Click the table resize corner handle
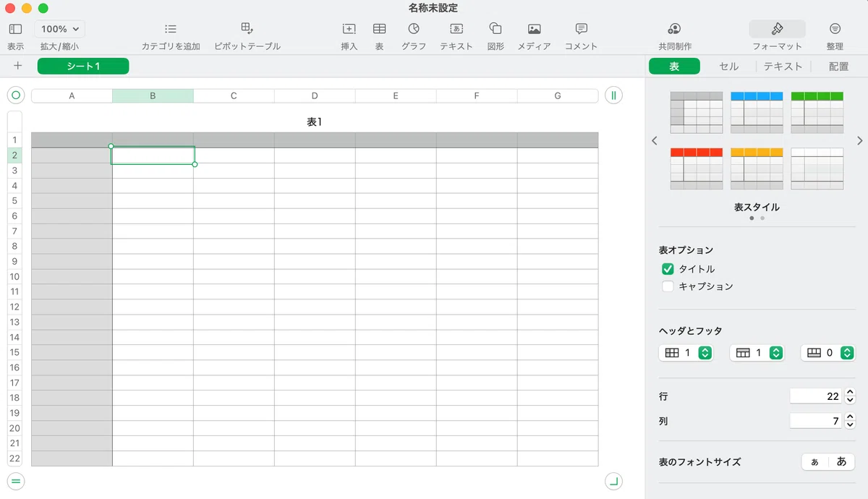 (x=613, y=481)
